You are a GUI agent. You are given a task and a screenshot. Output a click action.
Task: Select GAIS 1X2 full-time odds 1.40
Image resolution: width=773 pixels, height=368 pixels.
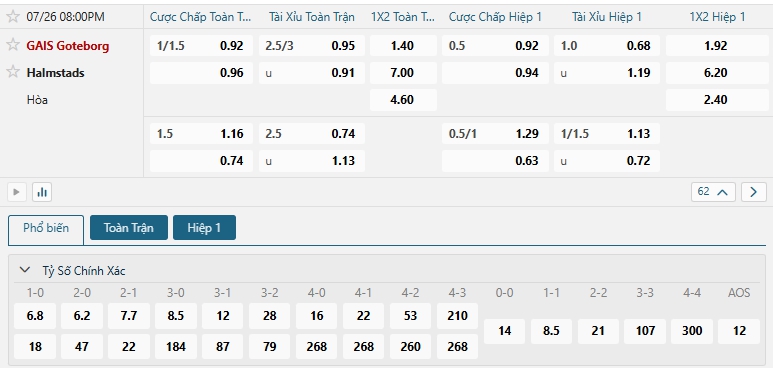click(x=403, y=46)
